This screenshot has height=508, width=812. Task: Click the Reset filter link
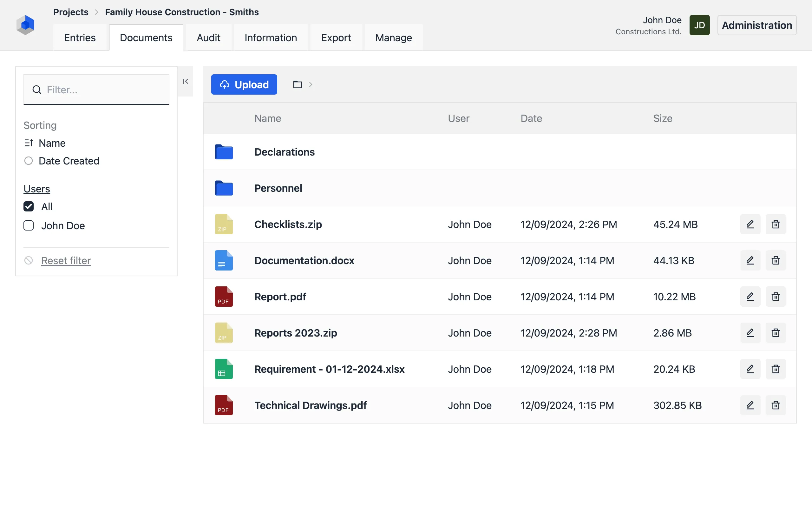click(x=66, y=260)
